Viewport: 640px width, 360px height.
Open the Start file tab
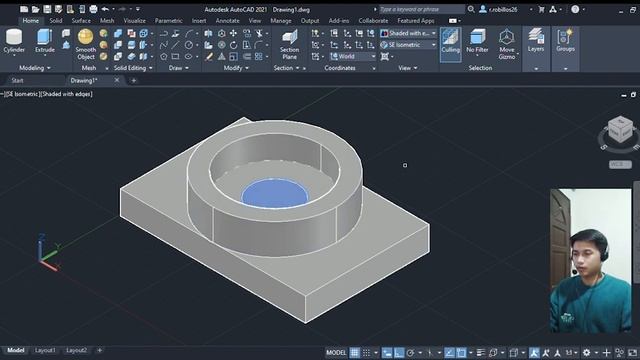(x=17, y=80)
